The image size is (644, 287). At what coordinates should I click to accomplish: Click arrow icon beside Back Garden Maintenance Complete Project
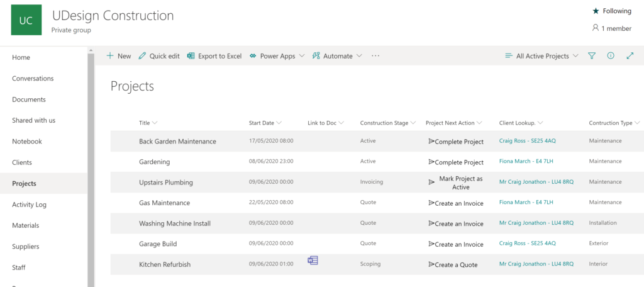431,141
